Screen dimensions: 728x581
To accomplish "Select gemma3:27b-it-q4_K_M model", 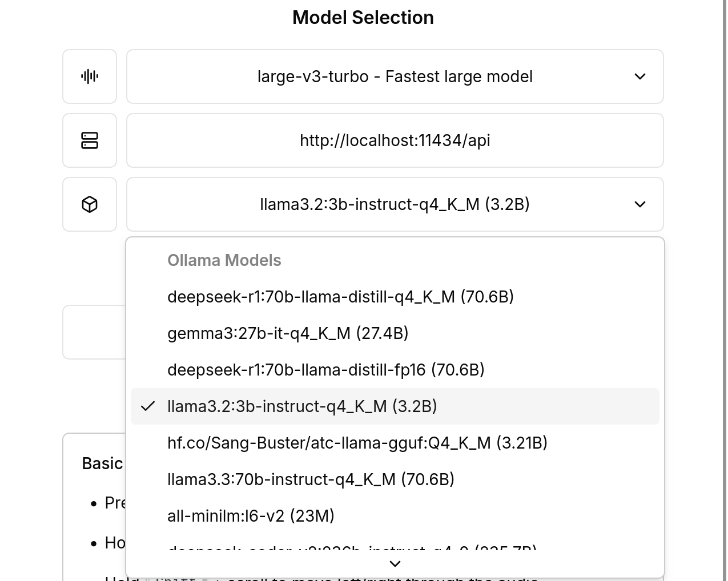I will (288, 333).
